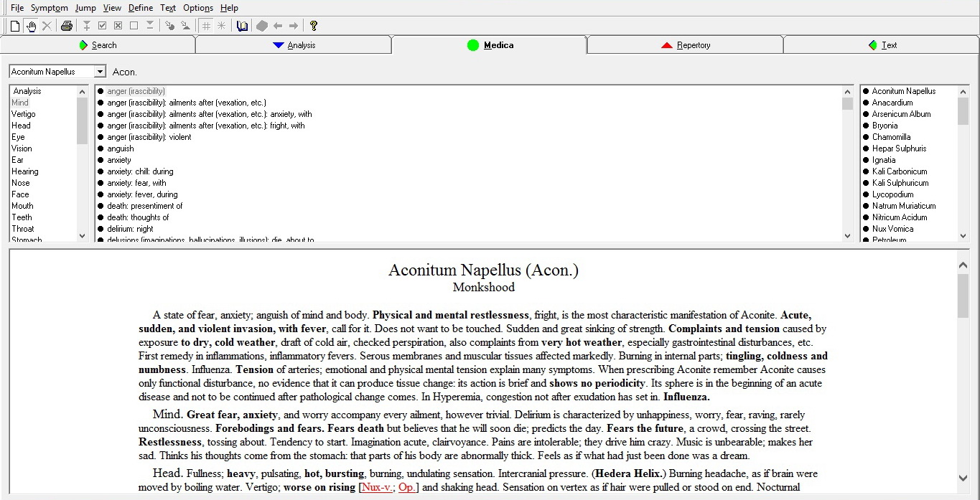Click remedy list scroll down arrow
This screenshot has width=980, height=500.
(x=963, y=235)
